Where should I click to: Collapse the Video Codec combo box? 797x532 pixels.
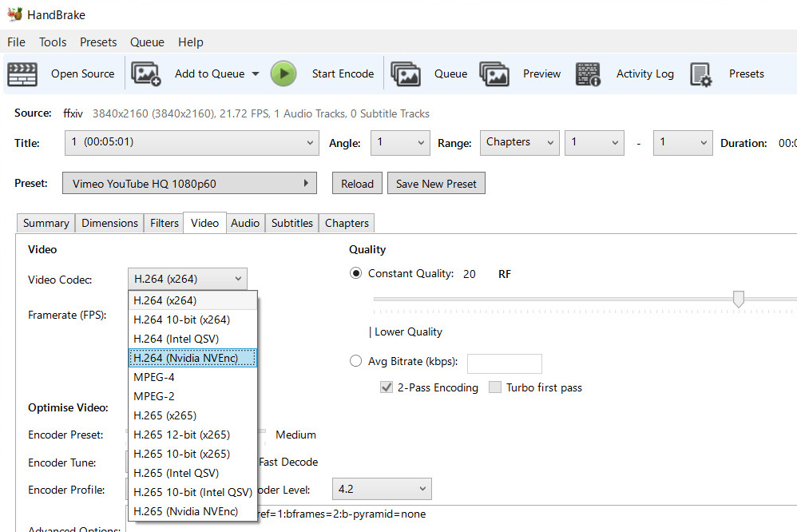click(x=188, y=279)
